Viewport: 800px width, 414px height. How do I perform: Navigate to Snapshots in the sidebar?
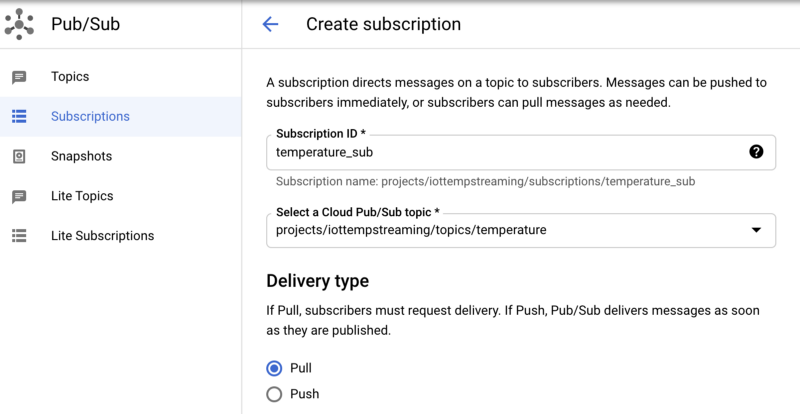[x=81, y=157]
